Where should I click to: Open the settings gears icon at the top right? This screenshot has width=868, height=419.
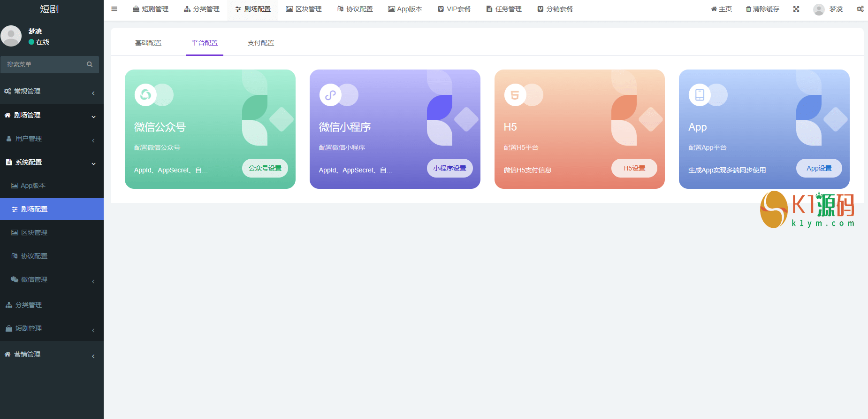click(860, 9)
